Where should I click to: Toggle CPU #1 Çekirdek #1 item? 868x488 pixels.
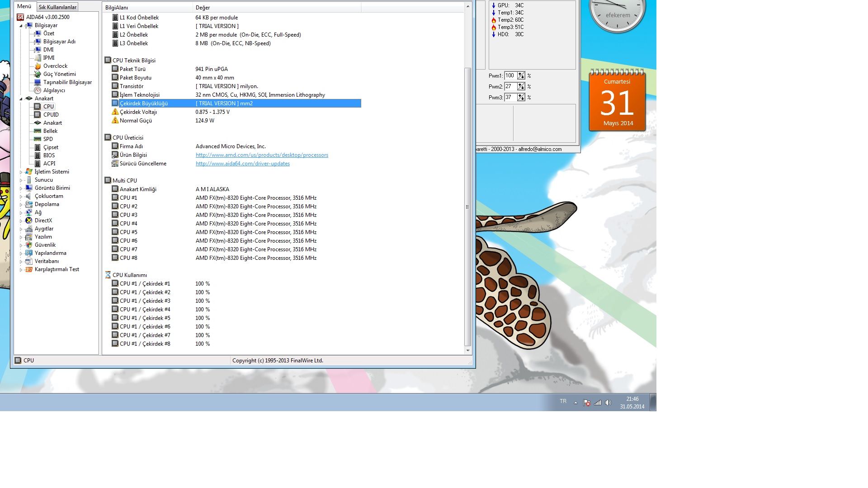[144, 283]
